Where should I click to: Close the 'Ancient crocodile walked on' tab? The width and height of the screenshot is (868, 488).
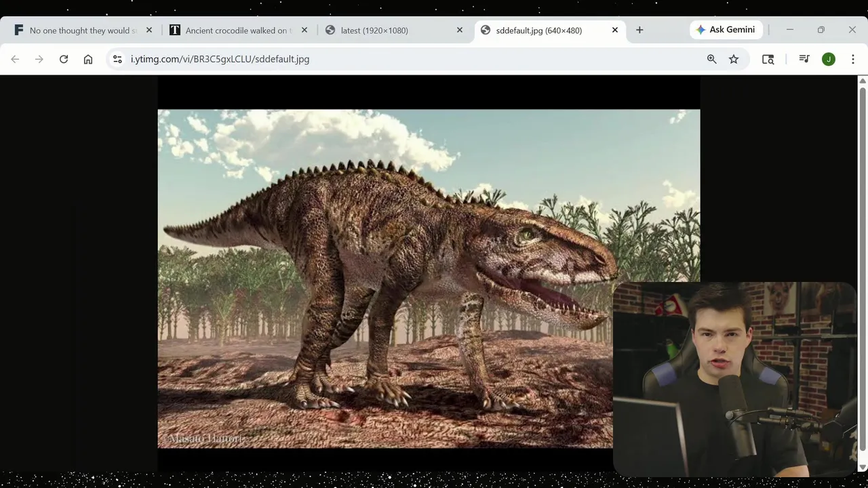pyautogui.click(x=304, y=30)
